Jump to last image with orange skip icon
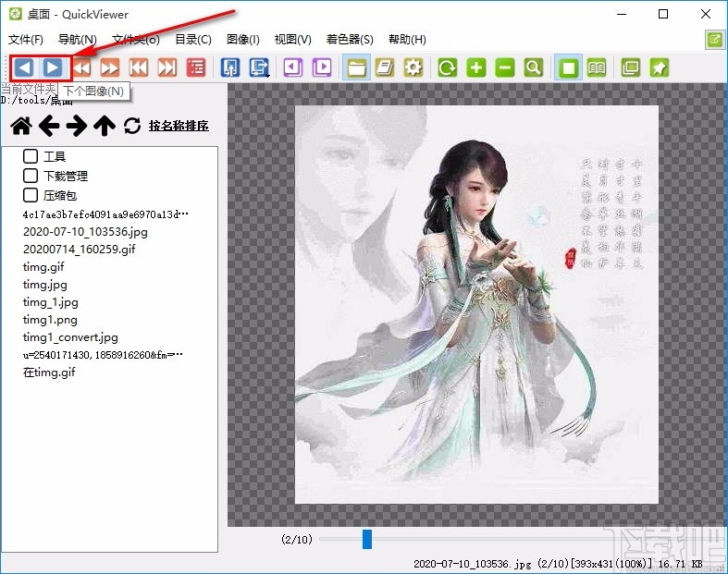Image resolution: width=728 pixels, height=574 pixels. [x=167, y=67]
